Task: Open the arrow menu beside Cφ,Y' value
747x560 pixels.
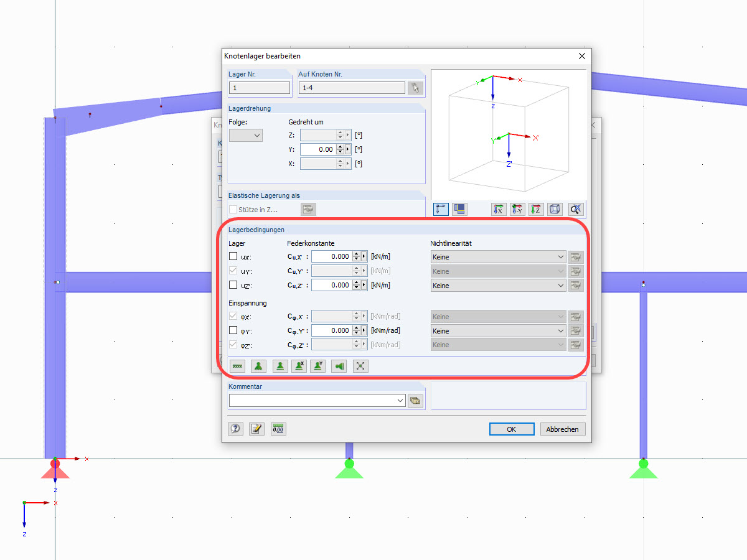Action: [364, 330]
